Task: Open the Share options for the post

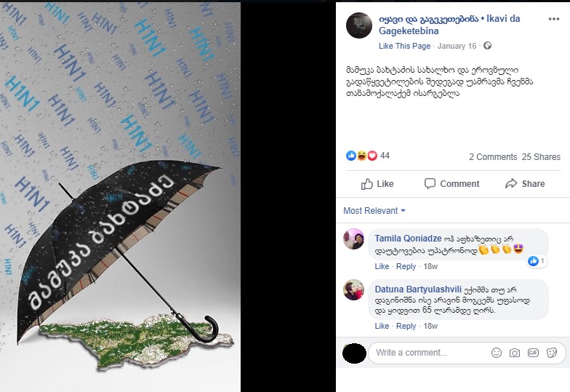Action: (x=525, y=183)
